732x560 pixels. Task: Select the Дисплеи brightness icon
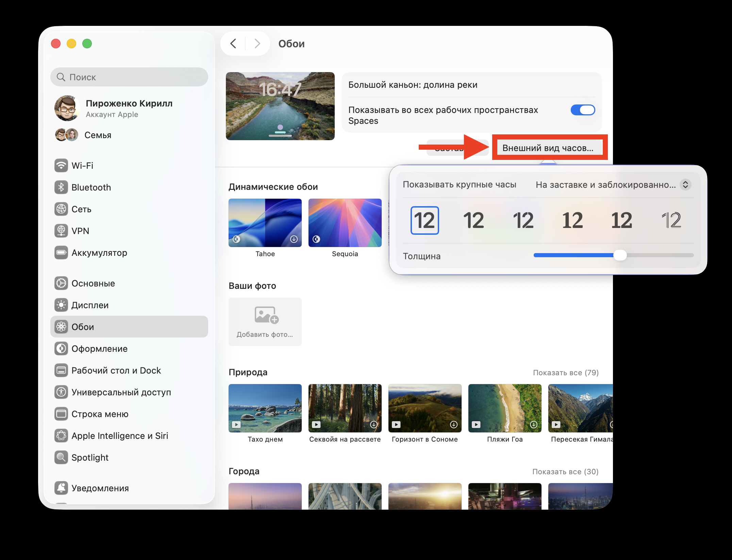click(61, 305)
